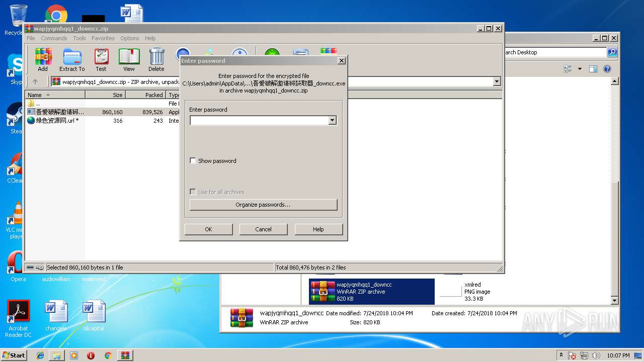The height and width of the screenshot is (362, 644).
Task: Sort file list by Size column
Action: pyautogui.click(x=105, y=95)
